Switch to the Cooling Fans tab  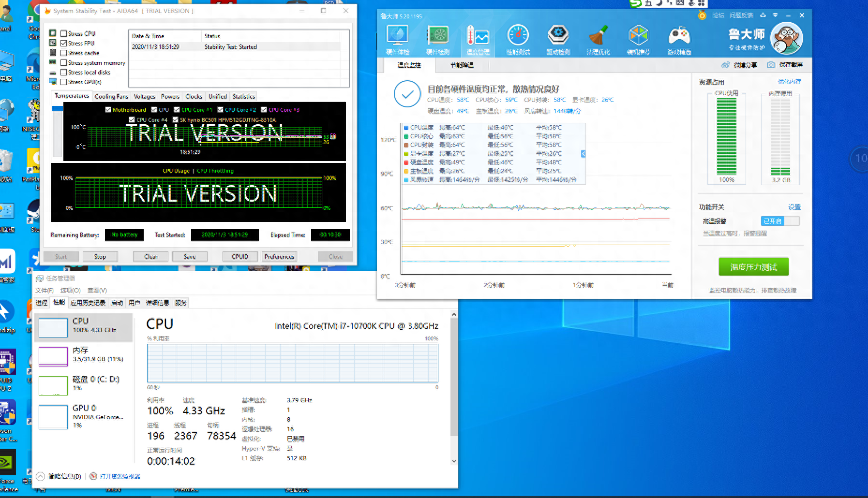(x=111, y=97)
